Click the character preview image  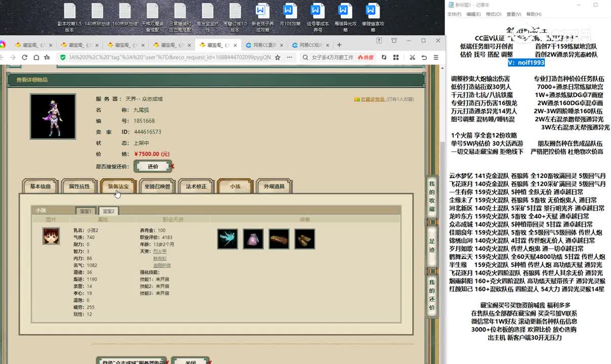coord(53,116)
